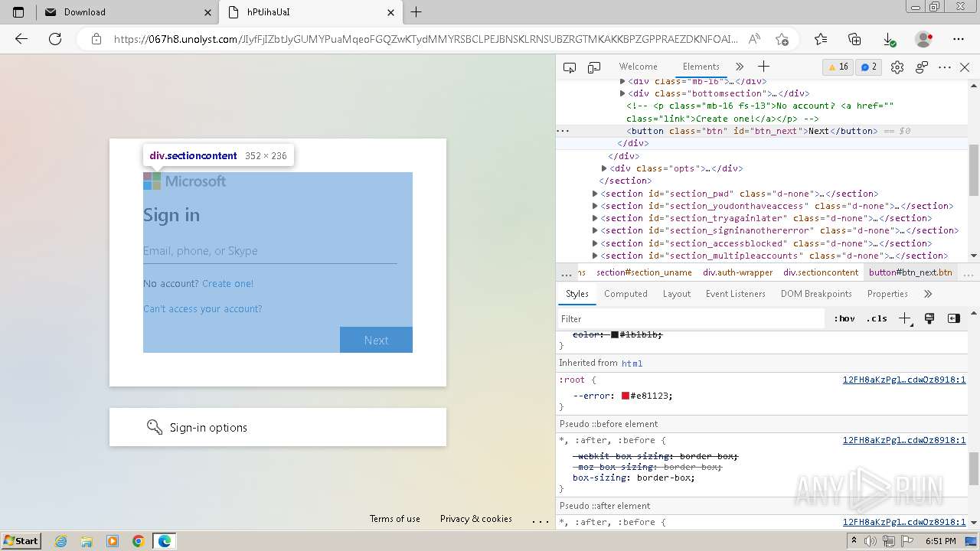
Task: Add a new style rule
Action: 905,318
